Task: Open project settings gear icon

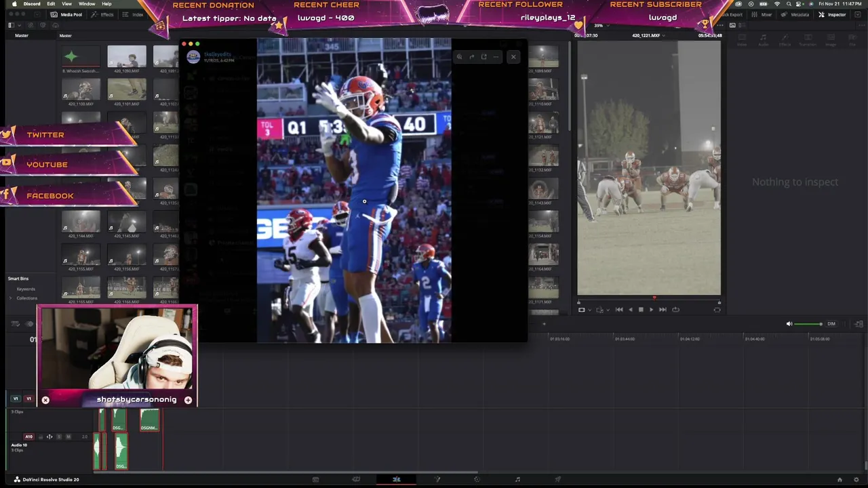Action: 856,479
